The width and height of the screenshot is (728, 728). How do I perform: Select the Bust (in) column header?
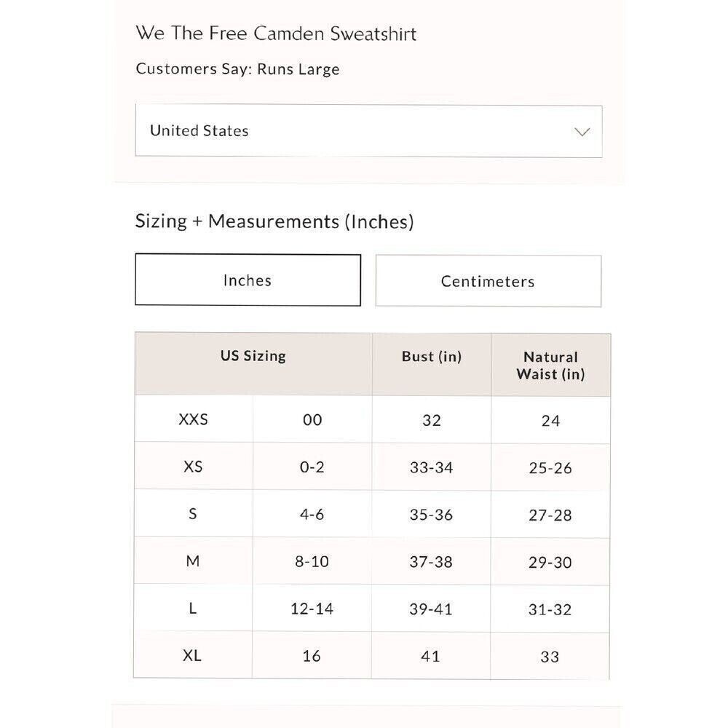(432, 357)
